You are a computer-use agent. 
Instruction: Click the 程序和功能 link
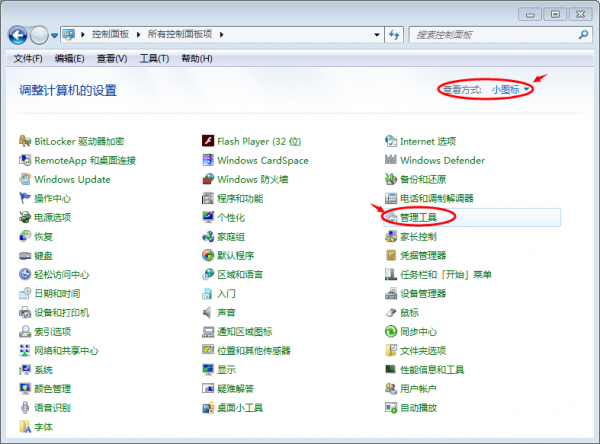(x=240, y=198)
